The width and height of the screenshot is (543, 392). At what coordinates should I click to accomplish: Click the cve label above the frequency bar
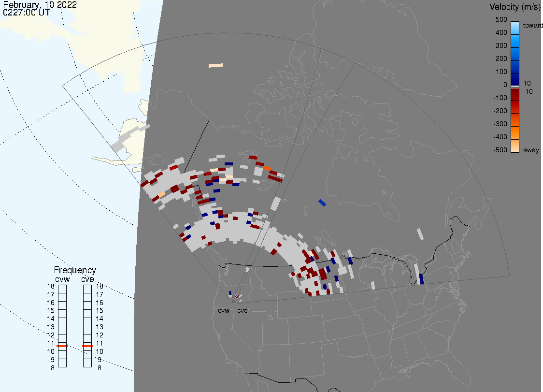[x=87, y=279]
